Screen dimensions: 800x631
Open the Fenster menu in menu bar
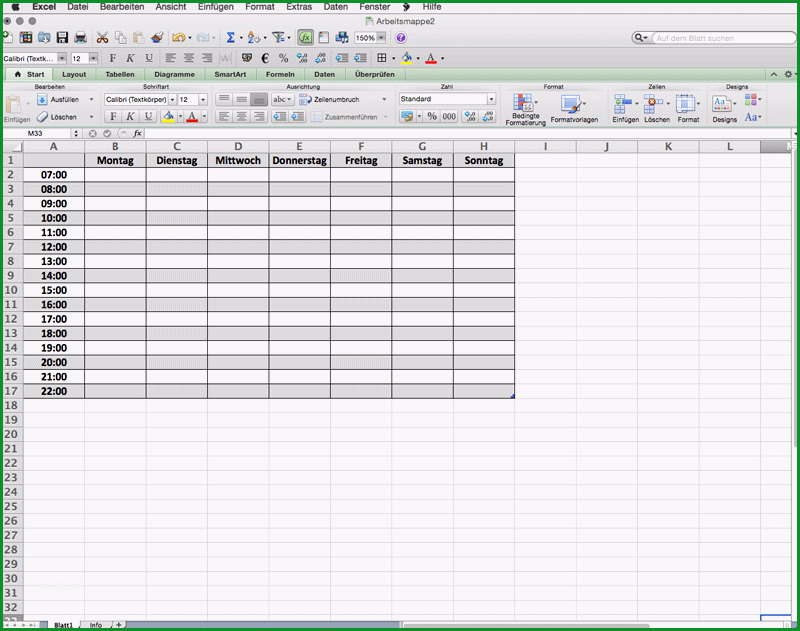(x=374, y=7)
